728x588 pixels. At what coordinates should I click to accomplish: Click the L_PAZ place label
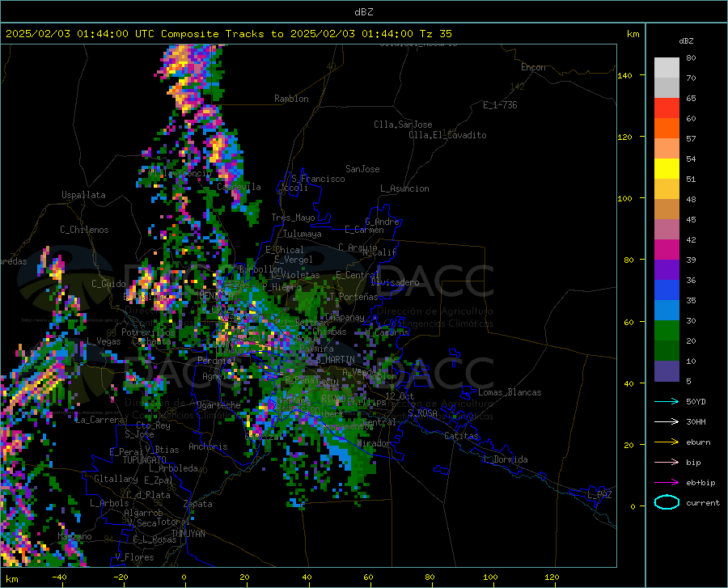(x=599, y=495)
